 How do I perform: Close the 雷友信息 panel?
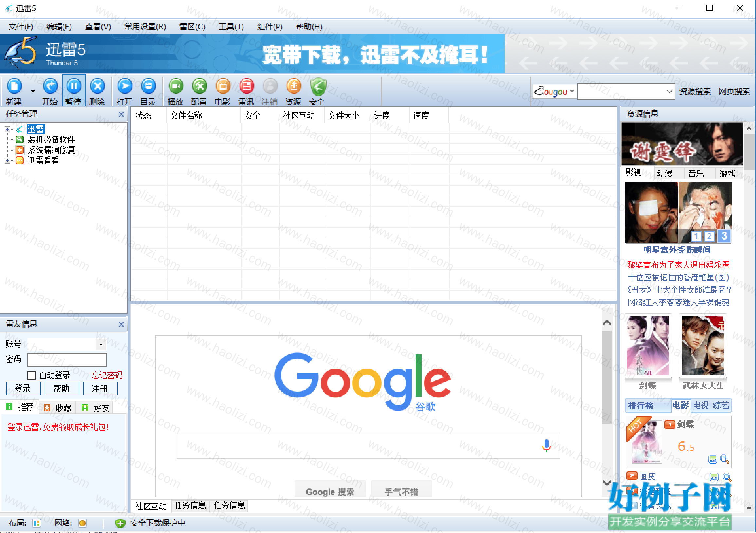point(121,324)
